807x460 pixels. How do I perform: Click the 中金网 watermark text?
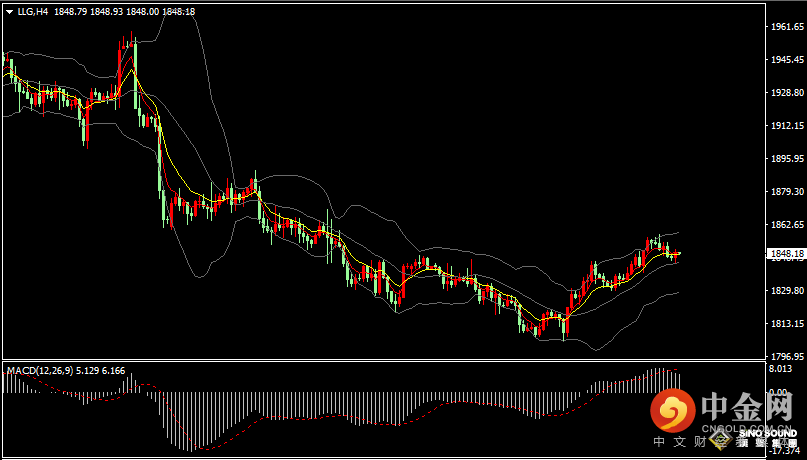click(x=748, y=408)
